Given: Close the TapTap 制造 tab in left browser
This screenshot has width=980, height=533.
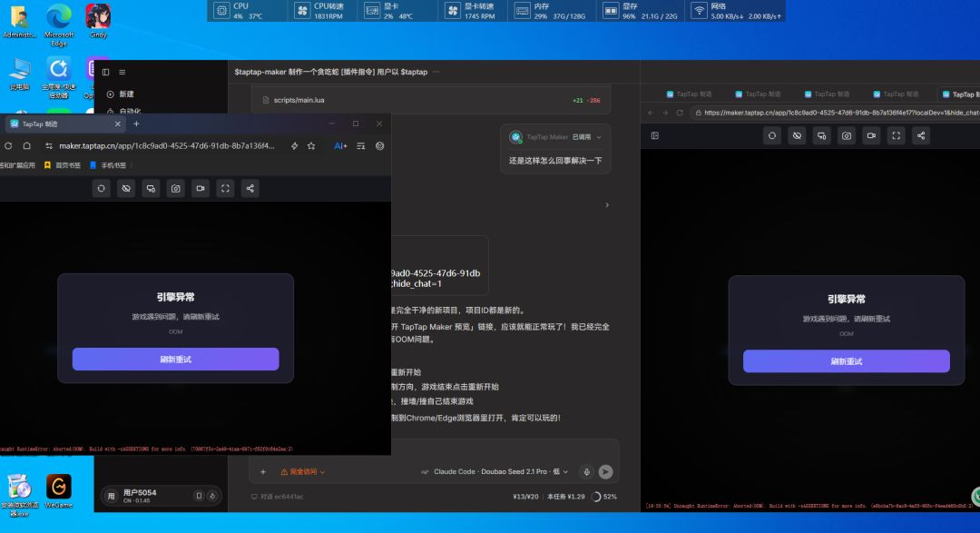Looking at the screenshot, I should 117,123.
